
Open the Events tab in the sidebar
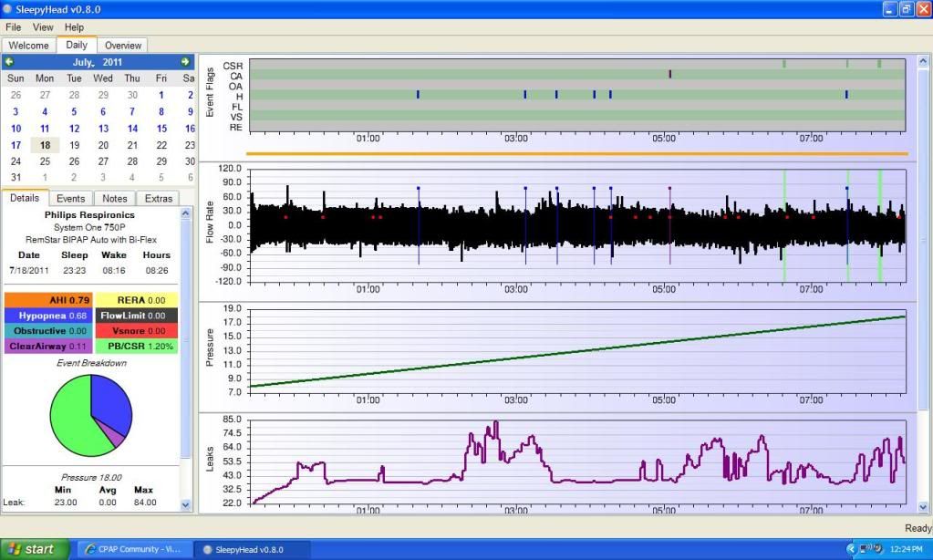(71, 198)
